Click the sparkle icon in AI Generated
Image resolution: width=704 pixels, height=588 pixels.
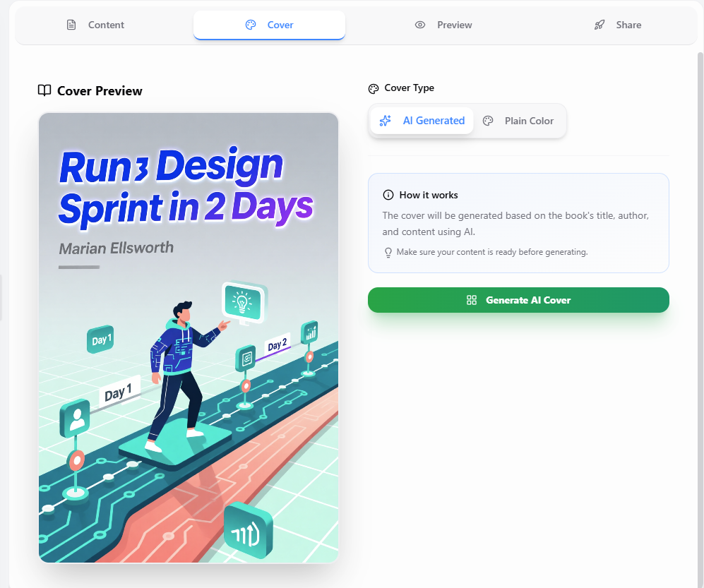tap(385, 121)
